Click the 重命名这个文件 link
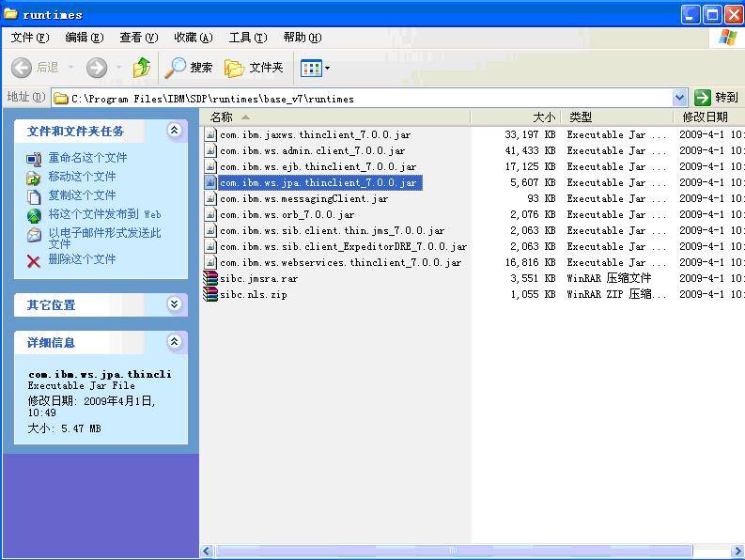Viewport: 745px width, 560px height. click(x=88, y=157)
